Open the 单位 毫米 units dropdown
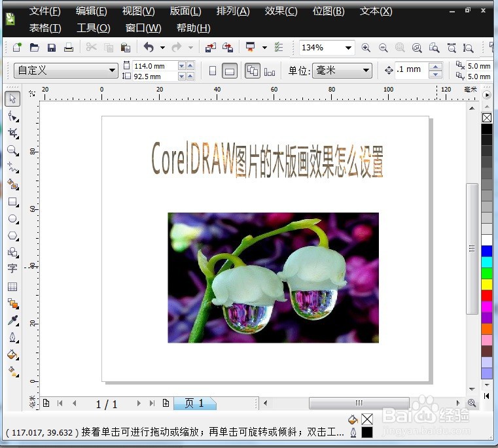The image size is (498, 448). (x=366, y=70)
